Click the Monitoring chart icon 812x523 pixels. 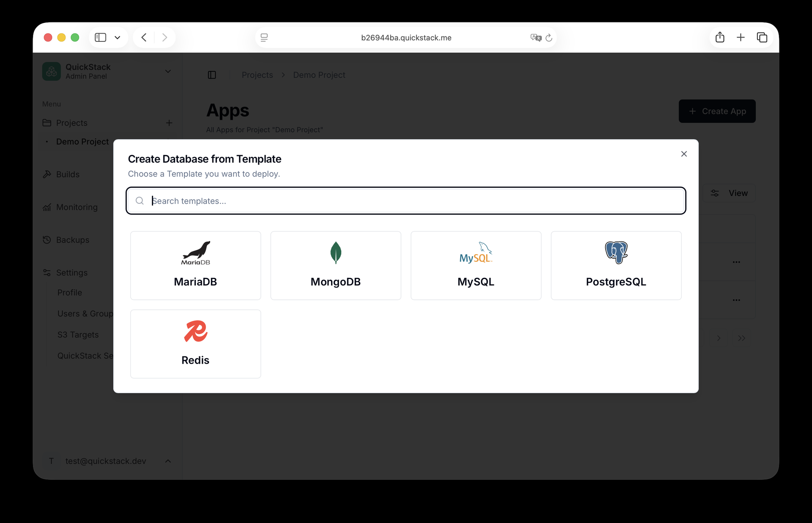(x=47, y=207)
